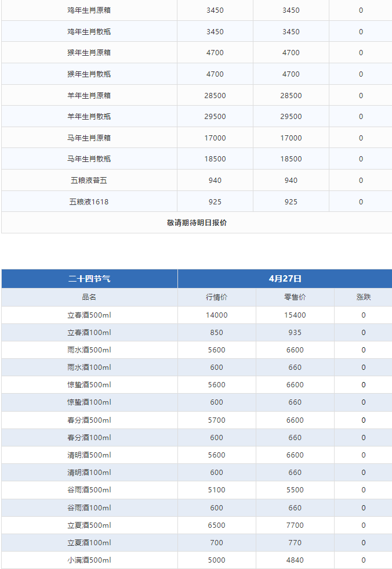The height and width of the screenshot is (569, 392).
Task: Select the 7700 retail price value
Action: (x=295, y=525)
